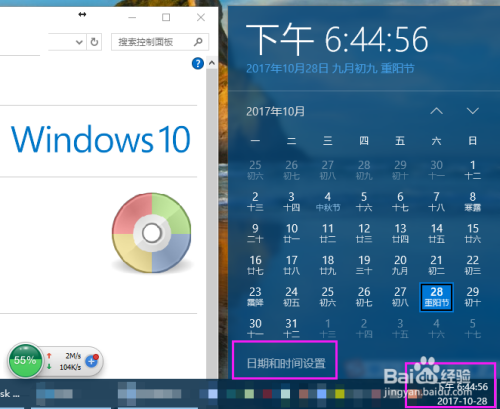Maximize the Control Panel window
This screenshot has height=409, width=500.
(166, 17)
